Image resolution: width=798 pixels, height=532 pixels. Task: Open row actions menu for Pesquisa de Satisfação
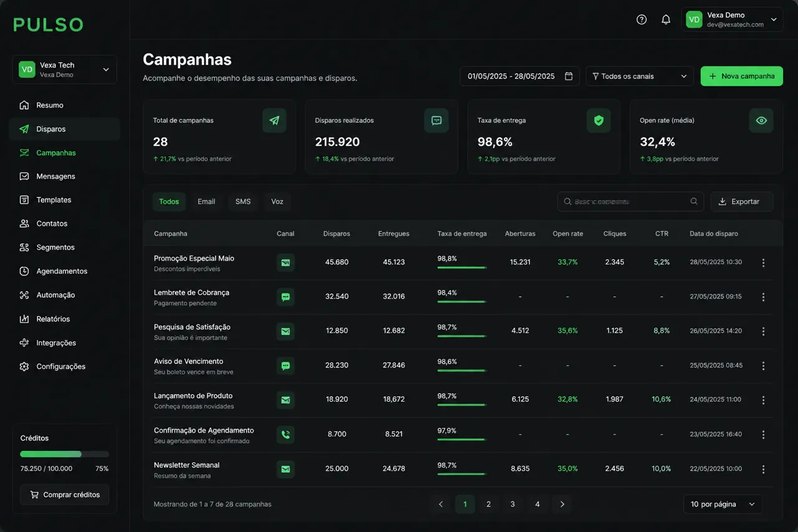click(763, 331)
